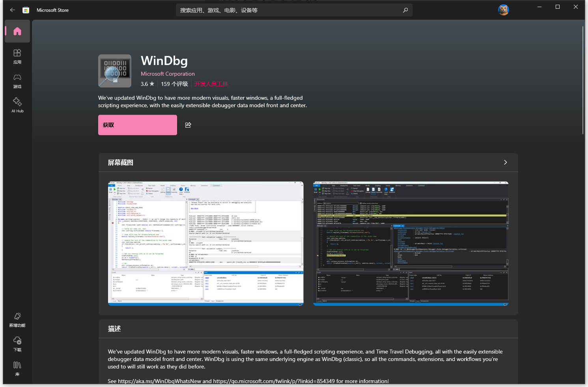The image size is (588, 387).
Task: Expand the 屏幕截图 section chevron
Action: click(505, 162)
